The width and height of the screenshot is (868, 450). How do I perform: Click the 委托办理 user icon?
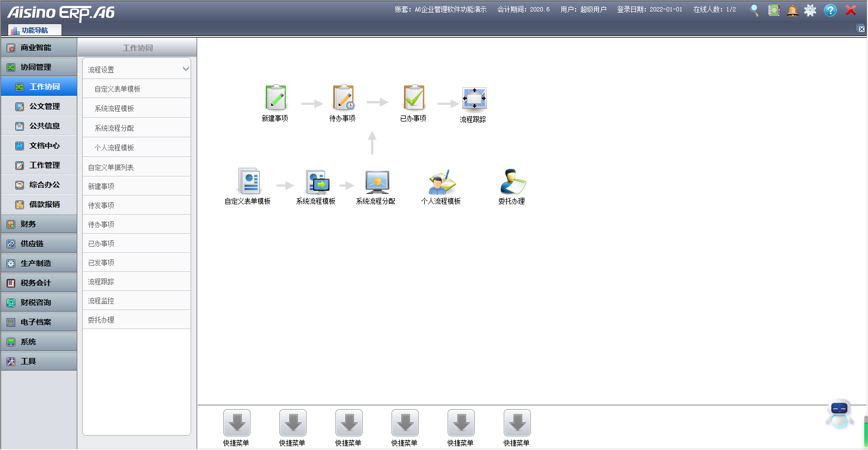tap(512, 182)
